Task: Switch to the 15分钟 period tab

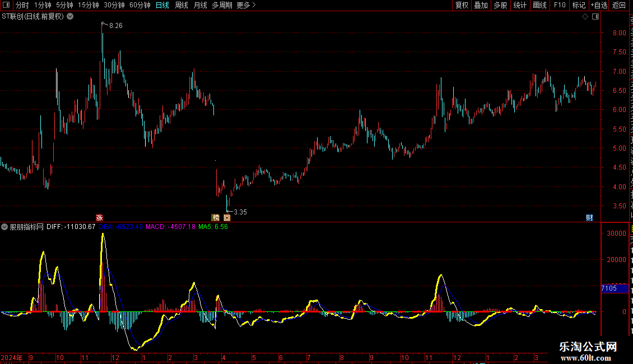Action: pos(89,5)
